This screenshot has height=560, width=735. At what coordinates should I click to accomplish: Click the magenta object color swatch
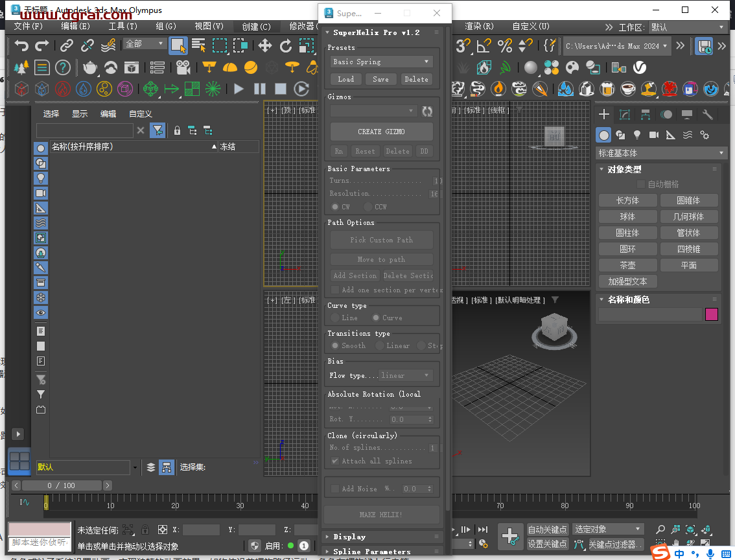pos(712,314)
